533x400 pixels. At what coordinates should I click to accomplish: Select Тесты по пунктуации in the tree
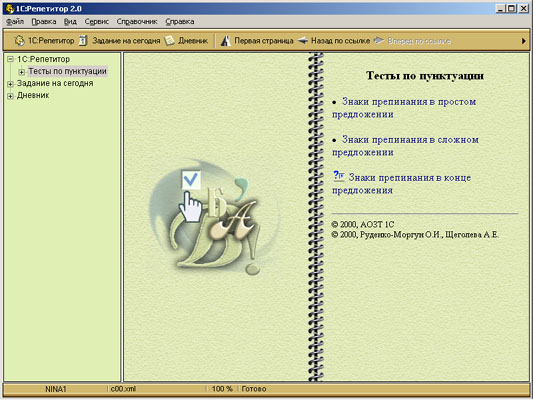coord(68,71)
